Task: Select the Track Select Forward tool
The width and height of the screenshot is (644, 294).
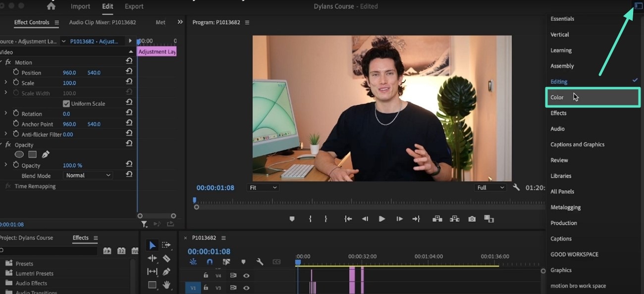Action: (166, 245)
